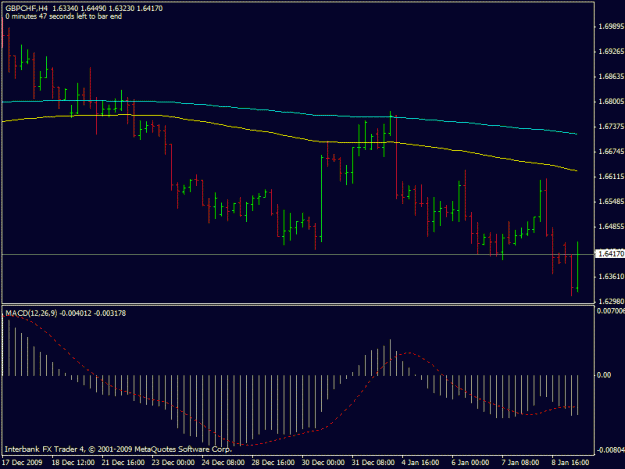Viewport: 625px width, 469px height.
Task: Click the 7 Jan 08:00 time axis label
Action: [521, 463]
